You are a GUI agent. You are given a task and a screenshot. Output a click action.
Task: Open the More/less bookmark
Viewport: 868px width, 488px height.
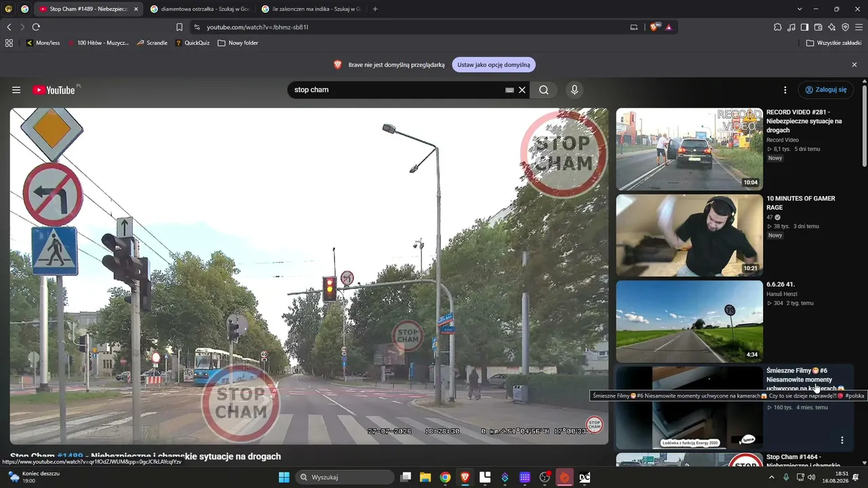click(43, 43)
